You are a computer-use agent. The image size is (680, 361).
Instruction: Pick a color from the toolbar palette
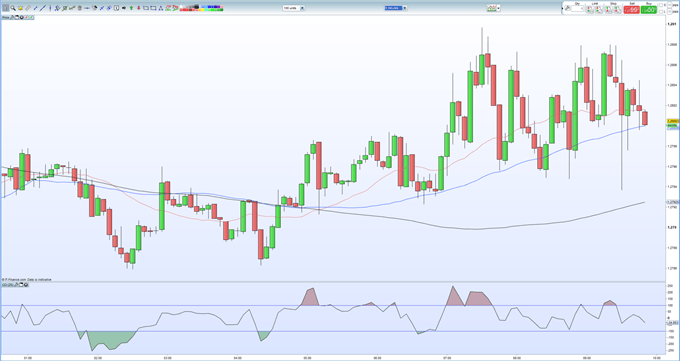click(202, 8)
